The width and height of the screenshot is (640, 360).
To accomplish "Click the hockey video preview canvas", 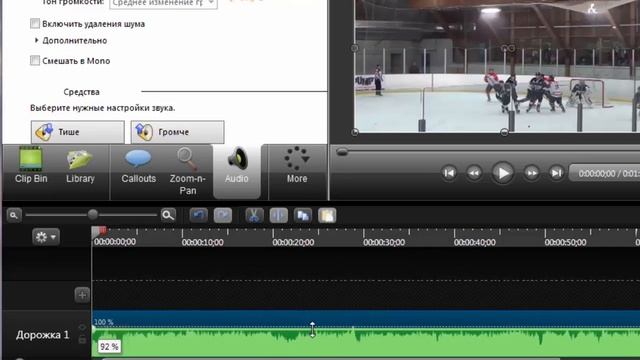I will (497, 66).
